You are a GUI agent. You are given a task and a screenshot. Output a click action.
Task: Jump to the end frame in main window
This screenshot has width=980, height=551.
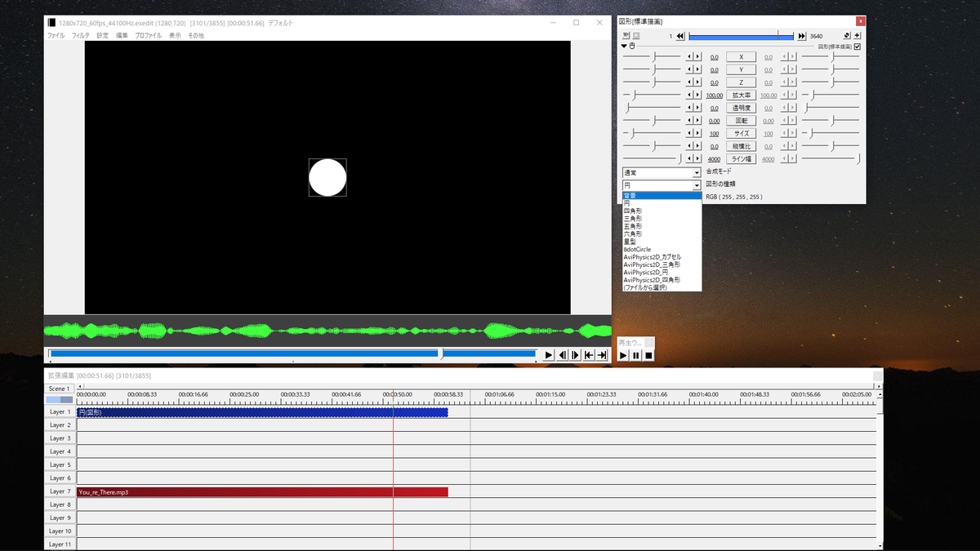pyautogui.click(x=602, y=355)
